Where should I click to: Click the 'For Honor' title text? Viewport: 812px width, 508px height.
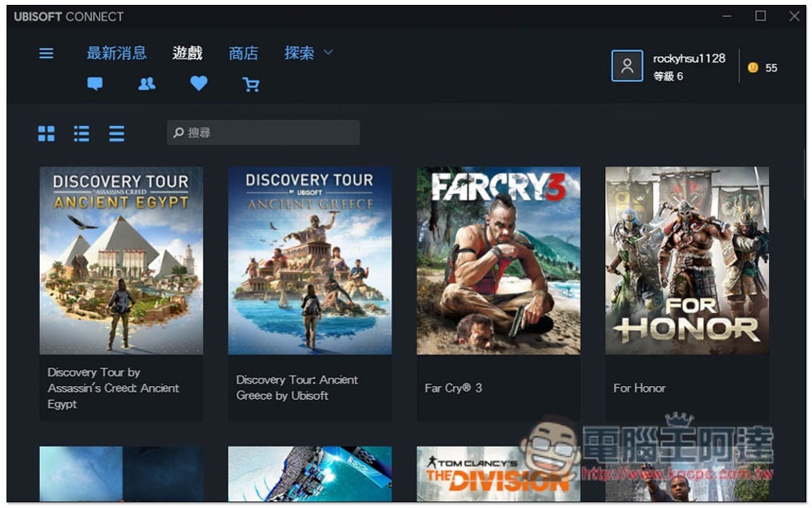(x=640, y=388)
